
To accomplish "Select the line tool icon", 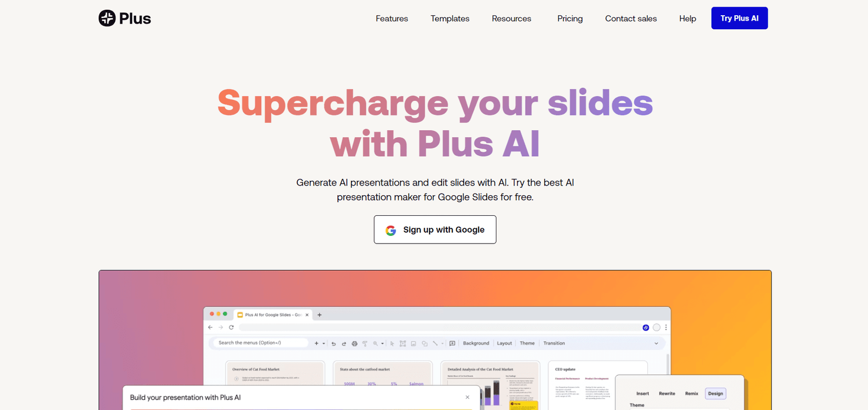I will pos(435,343).
